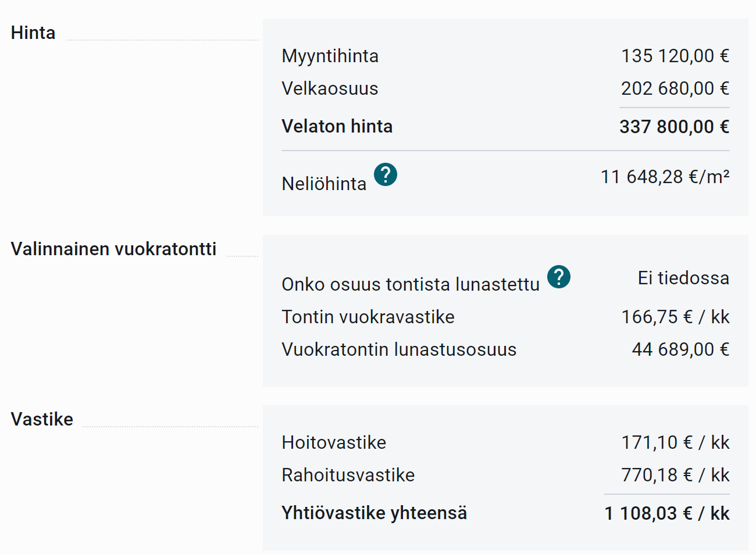Click the bold Velaton hinta label

337,127
